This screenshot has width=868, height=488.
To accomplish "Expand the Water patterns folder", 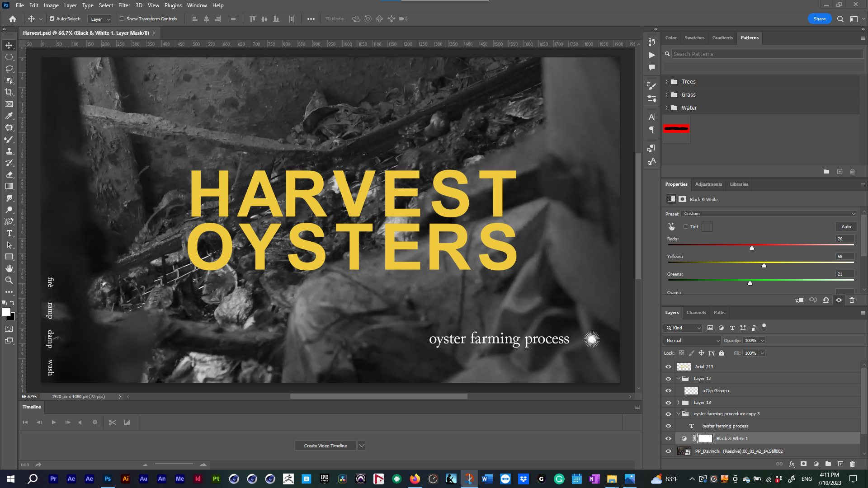I will (x=666, y=108).
